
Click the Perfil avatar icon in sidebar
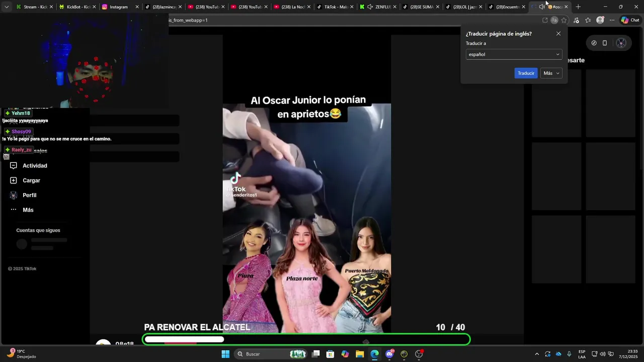(14, 195)
